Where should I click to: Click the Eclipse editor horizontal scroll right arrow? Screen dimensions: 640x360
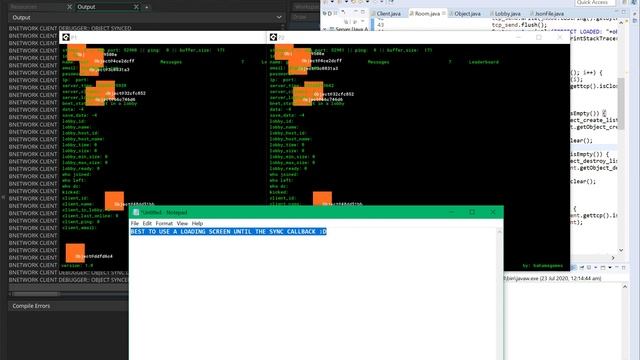(x=613, y=258)
